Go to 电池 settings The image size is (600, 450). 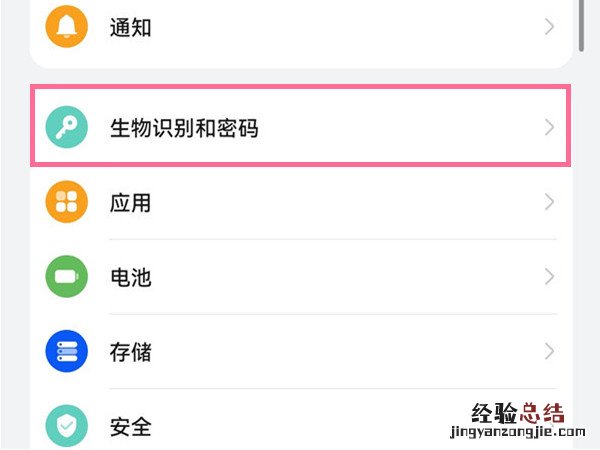[x=130, y=277]
